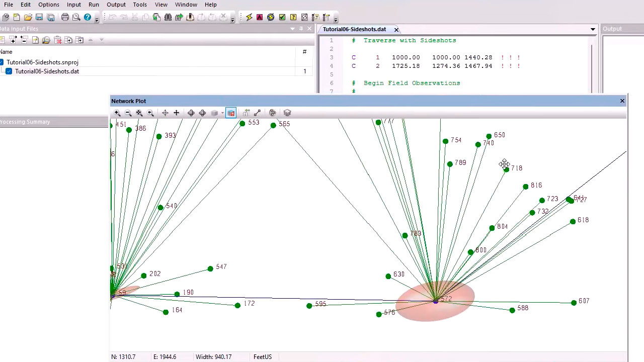Click the blue help question mark icon
The width and height of the screenshot is (644, 362).
[88, 17]
